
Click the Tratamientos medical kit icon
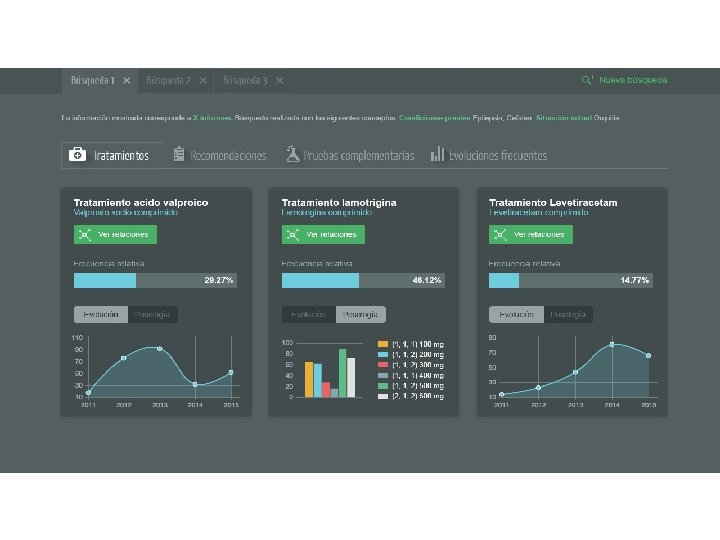77,155
